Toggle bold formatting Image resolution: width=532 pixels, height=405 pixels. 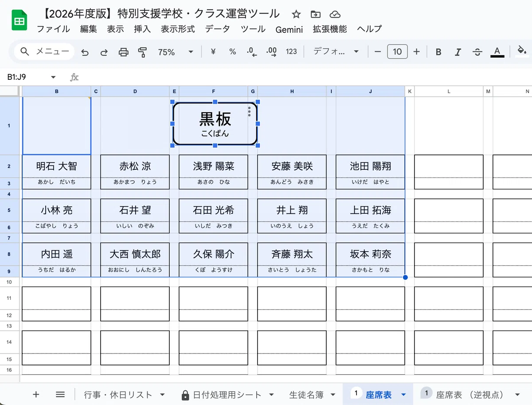click(x=438, y=52)
